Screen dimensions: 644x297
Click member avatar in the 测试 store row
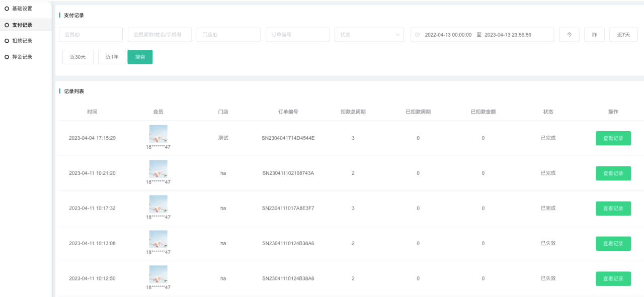coord(158,134)
